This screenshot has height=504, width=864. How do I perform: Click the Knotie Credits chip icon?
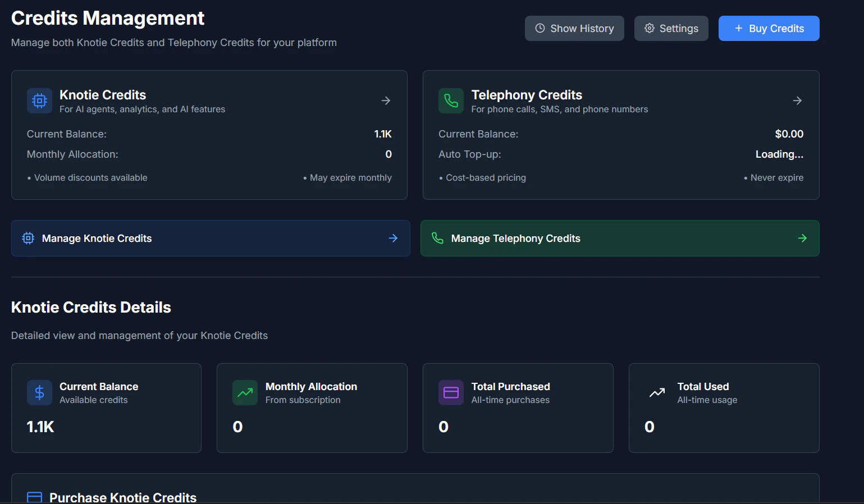(39, 100)
